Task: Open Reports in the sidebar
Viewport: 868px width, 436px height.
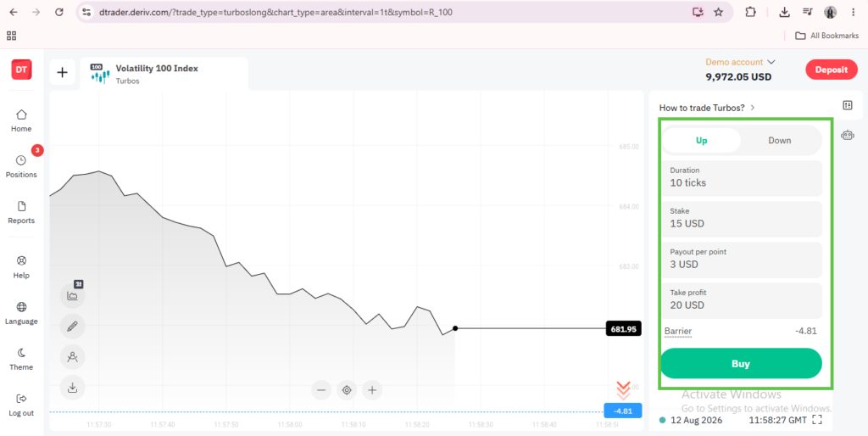Action: click(21, 213)
